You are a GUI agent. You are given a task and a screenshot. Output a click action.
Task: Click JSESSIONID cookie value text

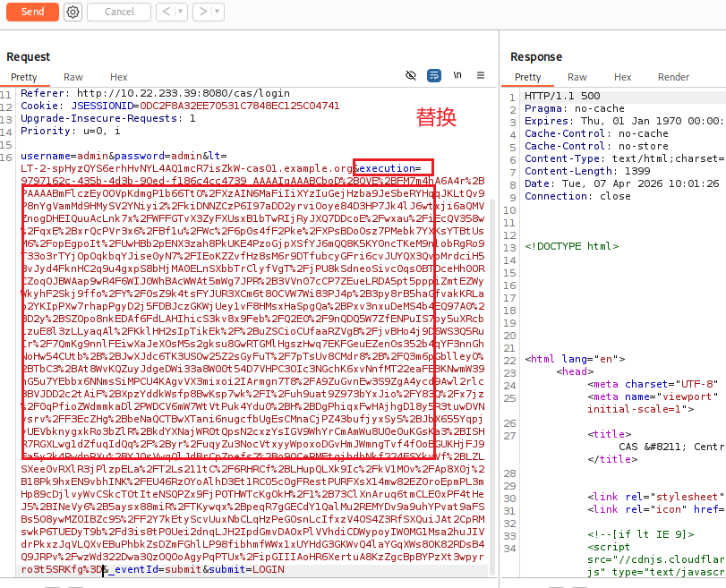pos(239,106)
